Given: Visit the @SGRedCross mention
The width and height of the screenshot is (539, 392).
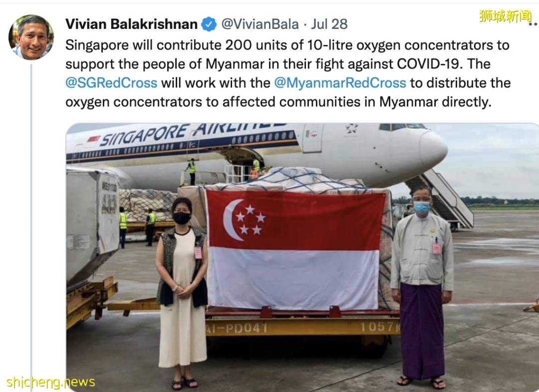Looking at the screenshot, I should 111,83.
